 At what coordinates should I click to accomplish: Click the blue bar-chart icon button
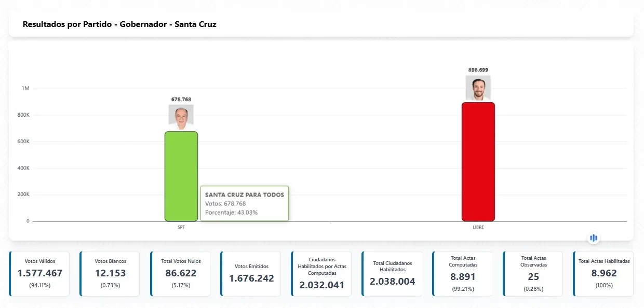594,238
